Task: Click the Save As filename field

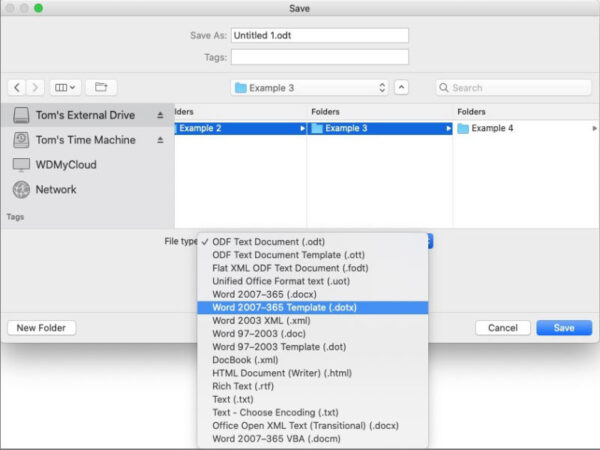Action: tap(320, 36)
